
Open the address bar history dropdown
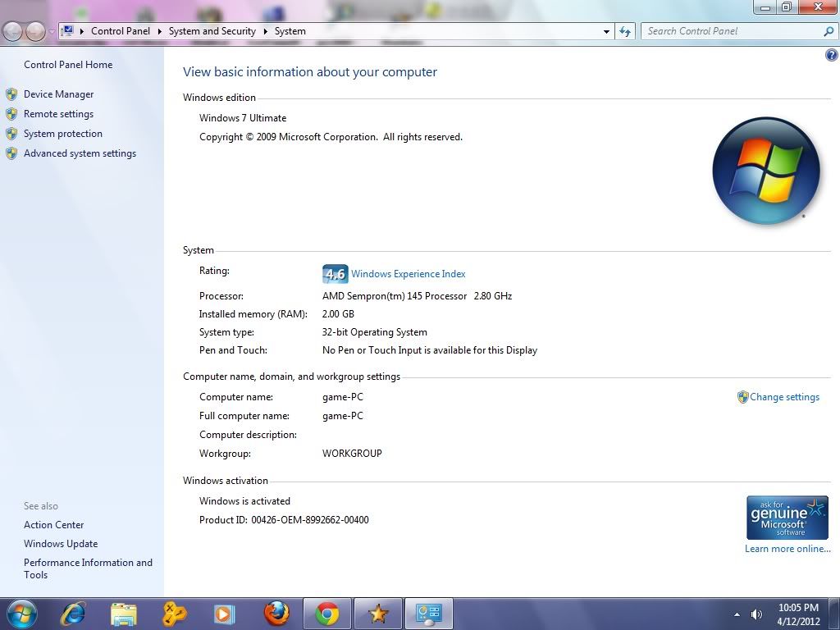(606, 32)
